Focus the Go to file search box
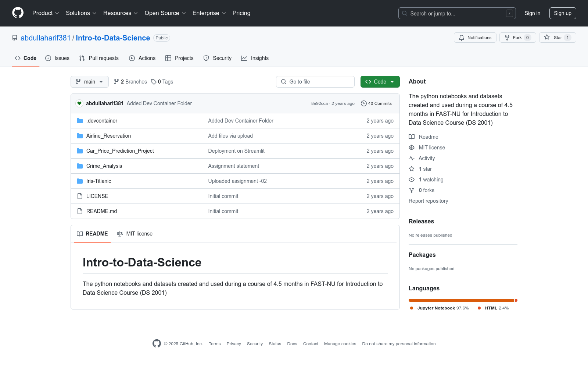Viewport: 588px width, 368px height. tap(315, 82)
